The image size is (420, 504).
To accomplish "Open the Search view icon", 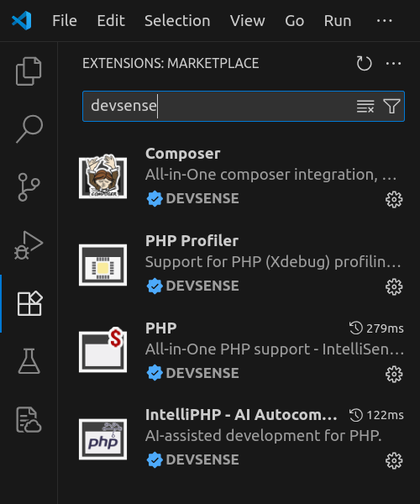I will coord(29,129).
